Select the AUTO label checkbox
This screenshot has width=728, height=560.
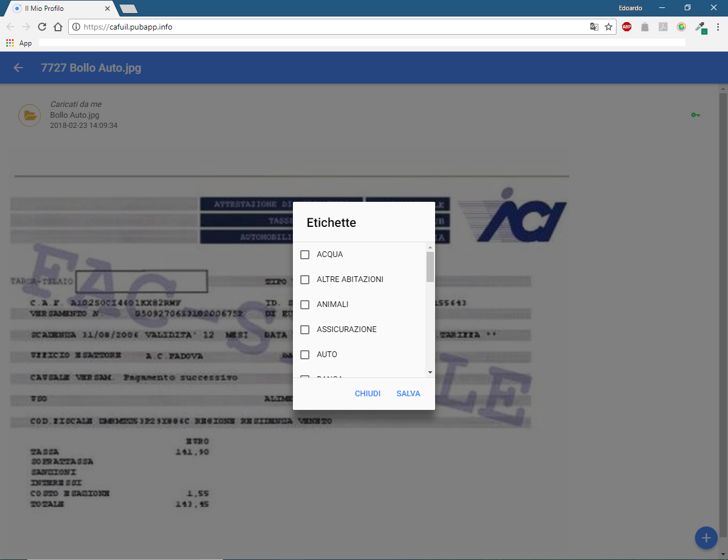click(x=305, y=355)
